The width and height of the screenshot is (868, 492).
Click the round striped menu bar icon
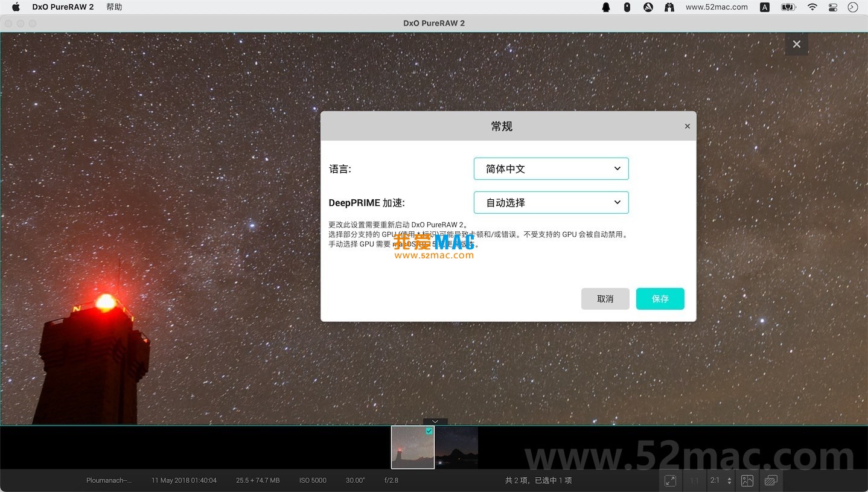click(648, 7)
